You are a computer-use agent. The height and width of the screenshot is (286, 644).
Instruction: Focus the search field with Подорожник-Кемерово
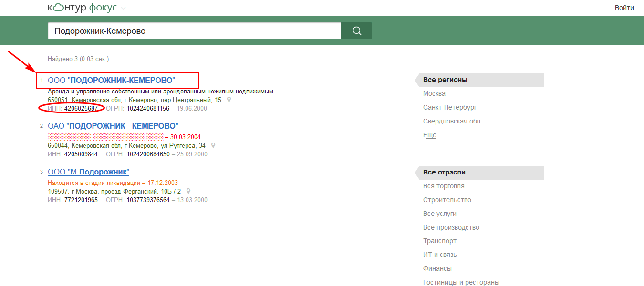pyautogui.click(x=195, y=31)
